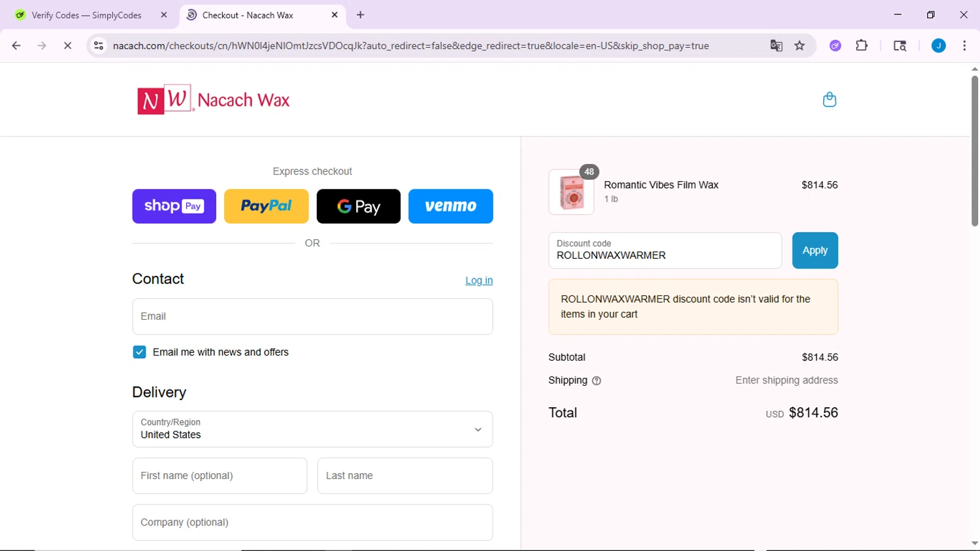Screen dimensions: 980x551
Task: Click the Log in link
Action: click(479, 280)
